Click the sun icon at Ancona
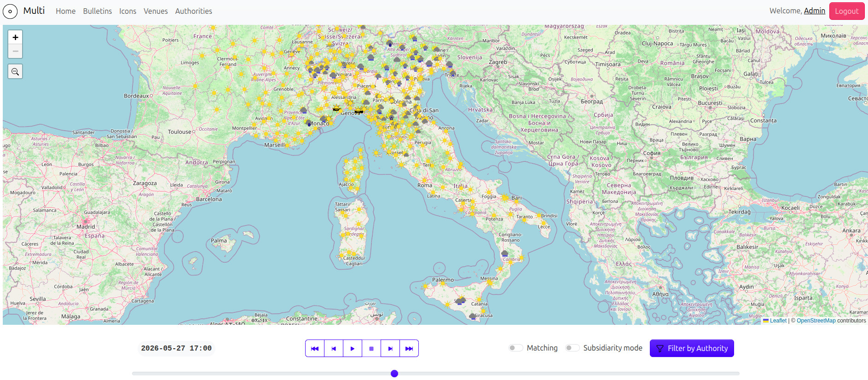Image resolution: width=868 pixels, height=380 pixels. [x=446, y=132]
